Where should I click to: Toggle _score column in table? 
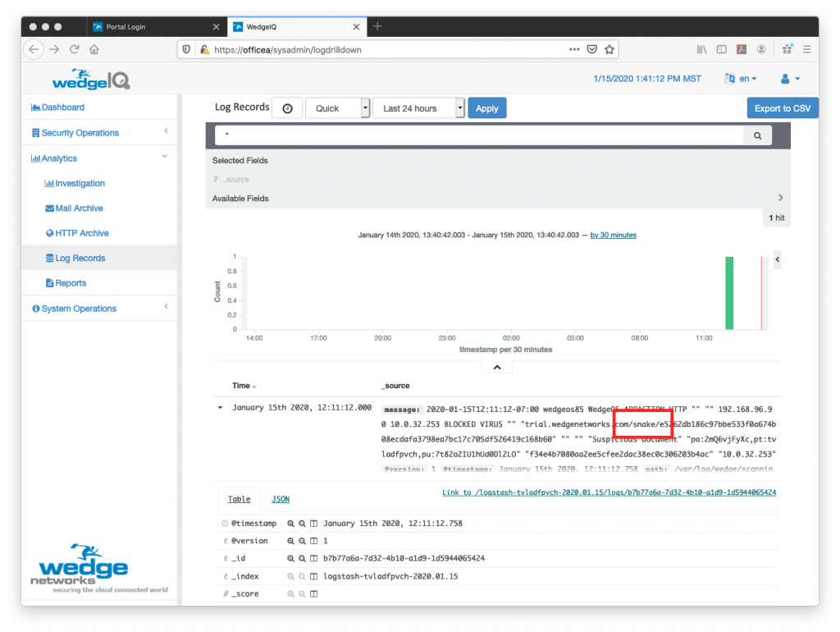(314, 593)
